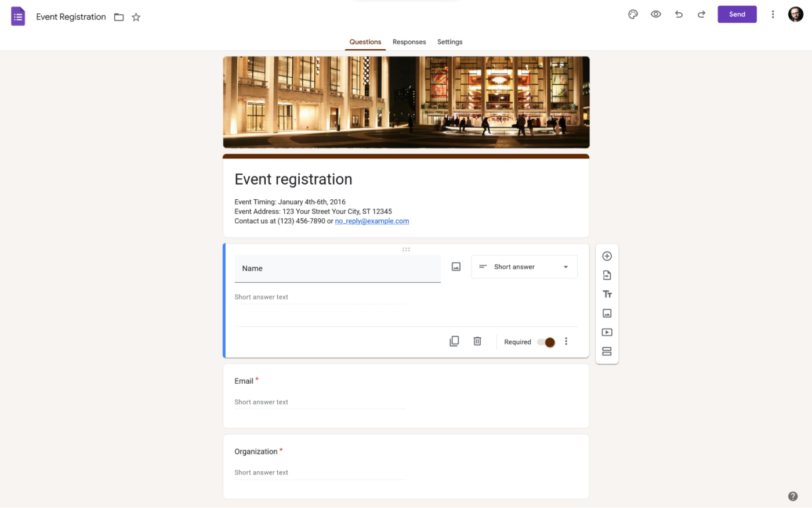Viewport: 812px width, 508px height.
Task: Delete the Name question with trash icon
Action: (x=477, y=341)
